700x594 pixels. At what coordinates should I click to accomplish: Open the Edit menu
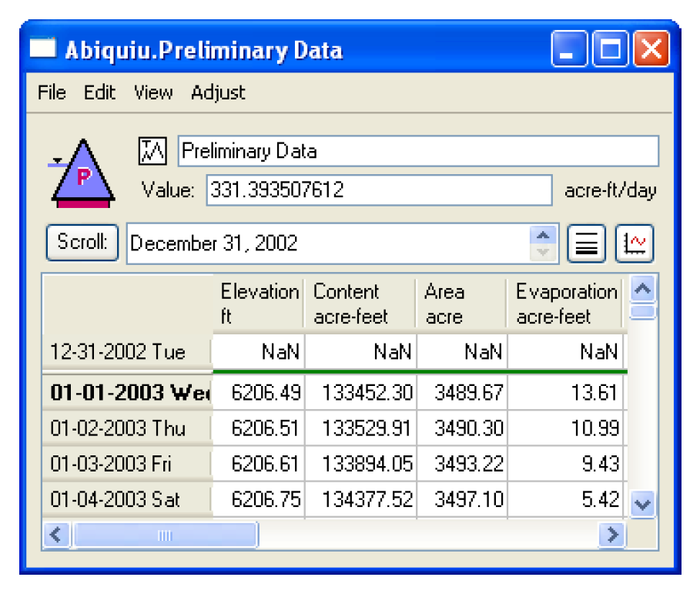[99, 92]
